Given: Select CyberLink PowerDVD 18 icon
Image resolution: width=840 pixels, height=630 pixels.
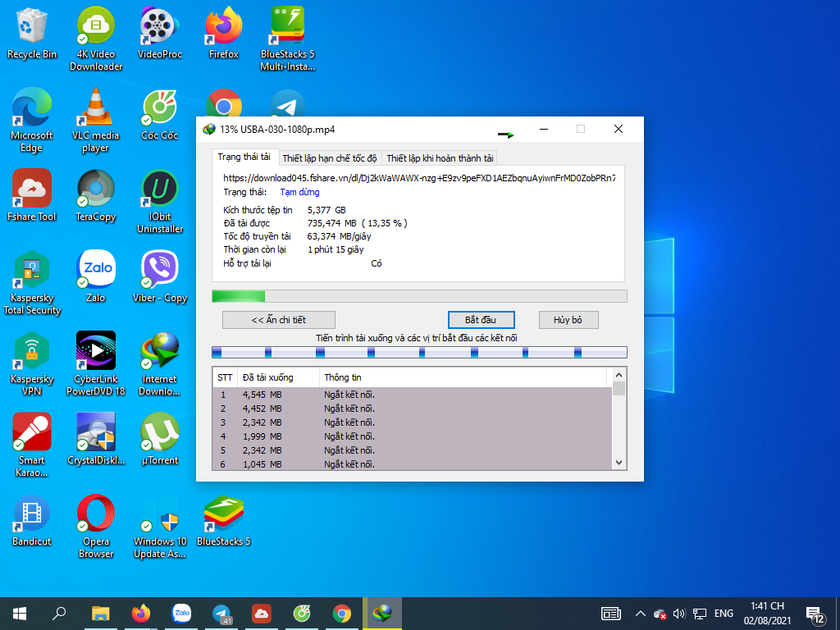Looking at the screenshot, I should pos(96,364).
